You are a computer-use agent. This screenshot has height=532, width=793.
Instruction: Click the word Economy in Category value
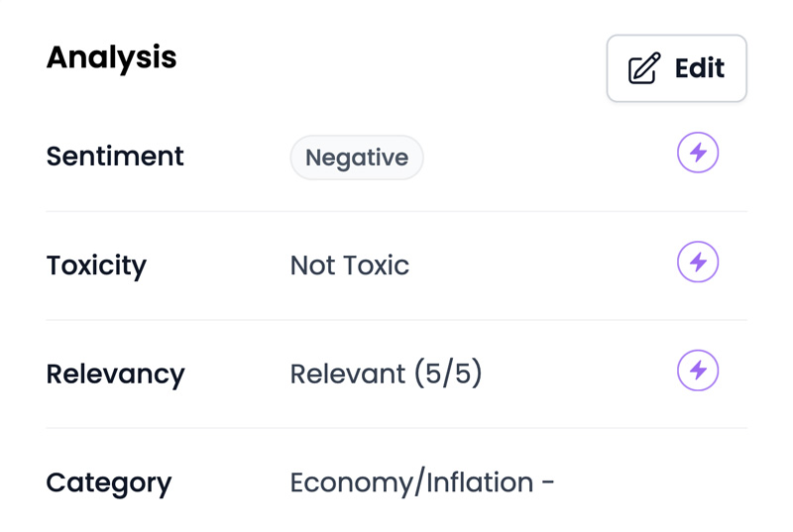tap(352, 483)
